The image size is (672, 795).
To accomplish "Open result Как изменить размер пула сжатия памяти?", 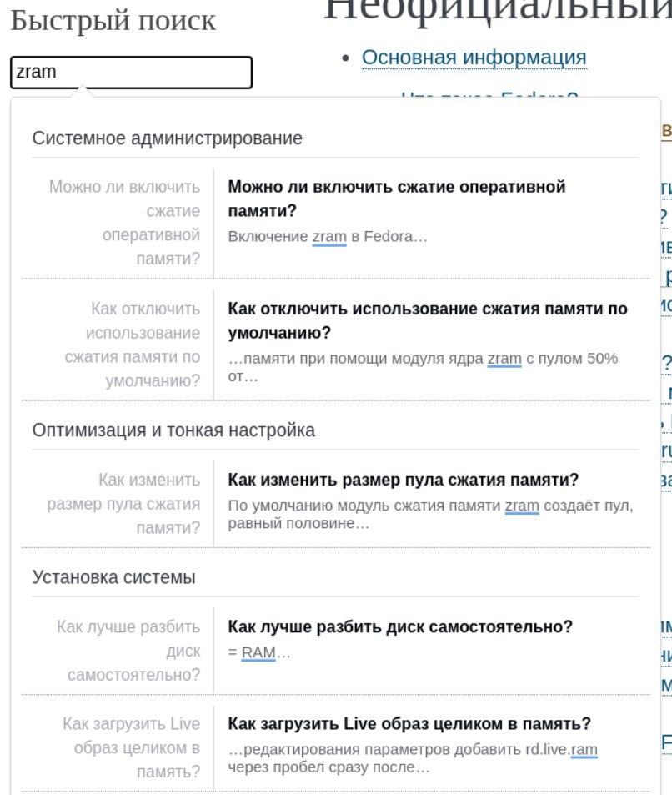I will [x=403, y=480].
